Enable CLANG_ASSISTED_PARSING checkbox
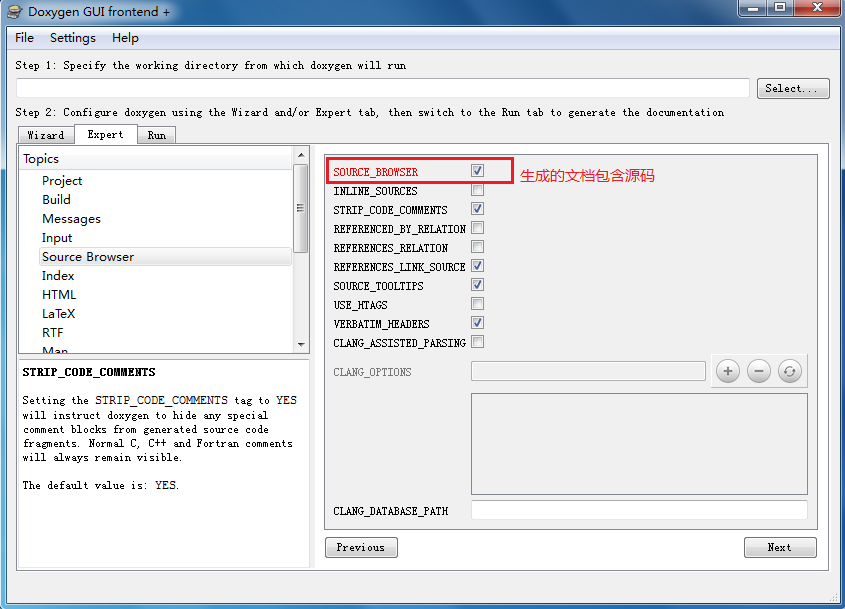845x609 pixels. [x=477, y=342]
